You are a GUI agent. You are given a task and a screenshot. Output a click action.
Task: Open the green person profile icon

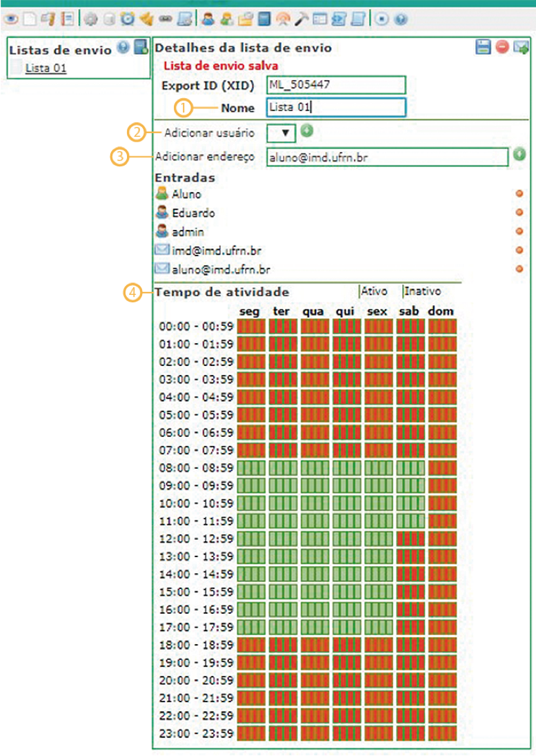click(x=227, y=19)
